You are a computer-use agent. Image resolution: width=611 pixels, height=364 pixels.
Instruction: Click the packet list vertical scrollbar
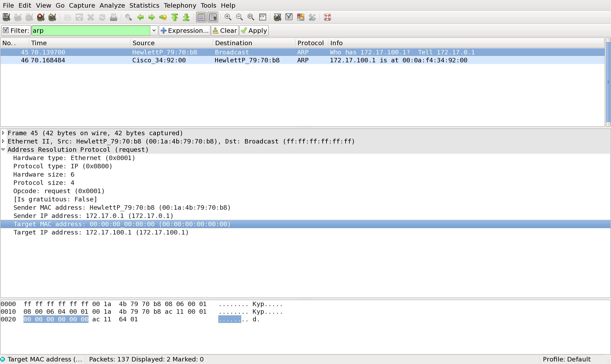608,82
